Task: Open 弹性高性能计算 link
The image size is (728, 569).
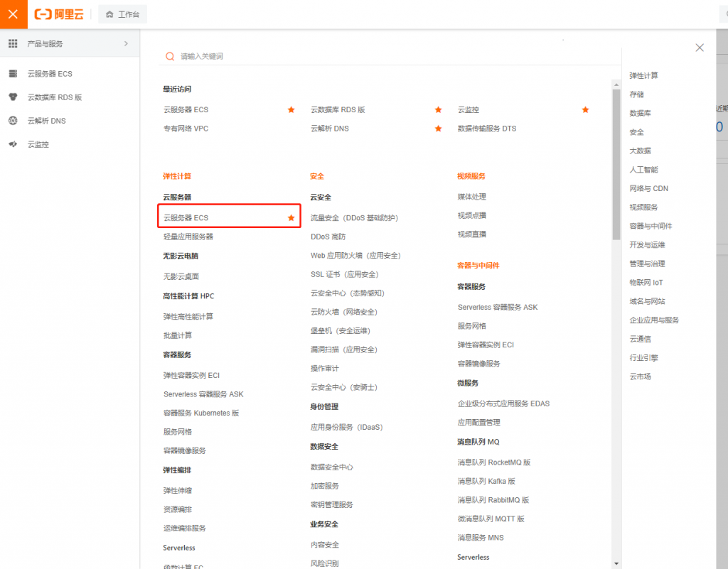Action: [188, 316]
